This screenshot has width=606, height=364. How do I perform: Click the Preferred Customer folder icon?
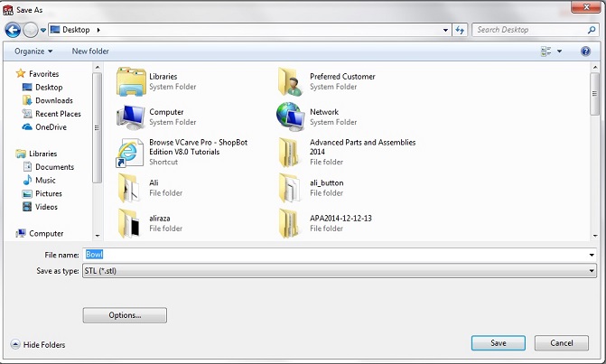pos(290,81)
